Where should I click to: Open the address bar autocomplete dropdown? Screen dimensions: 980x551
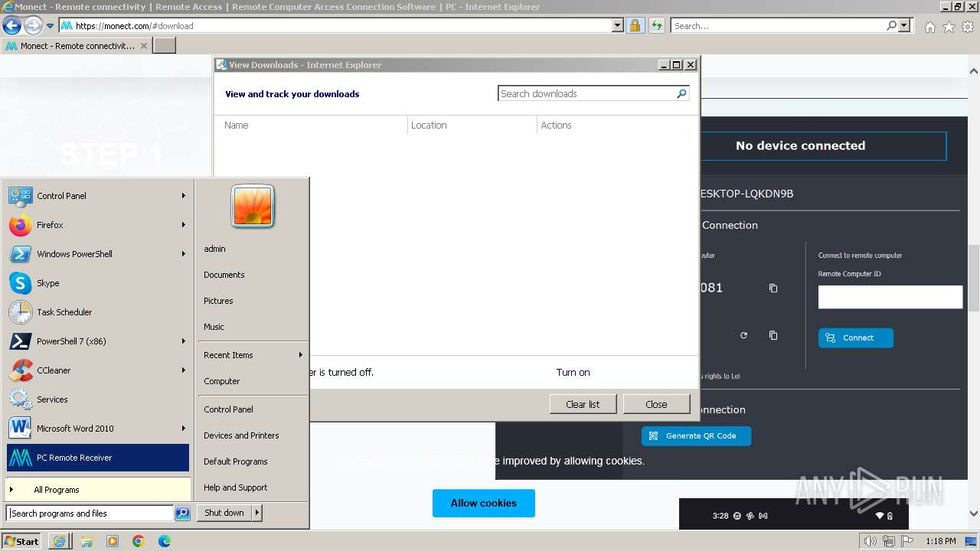coord(618,26)
